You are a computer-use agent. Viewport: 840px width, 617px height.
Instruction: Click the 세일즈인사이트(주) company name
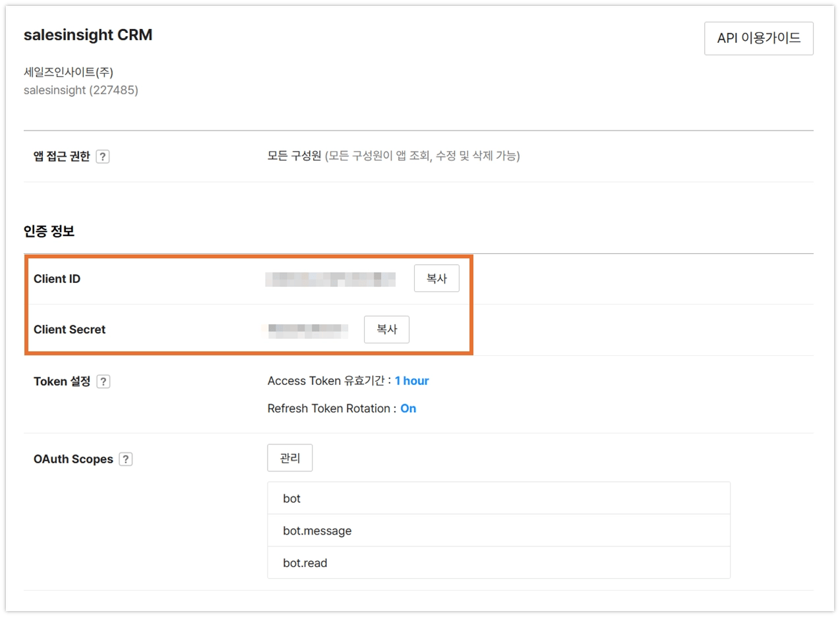point(69,73)
